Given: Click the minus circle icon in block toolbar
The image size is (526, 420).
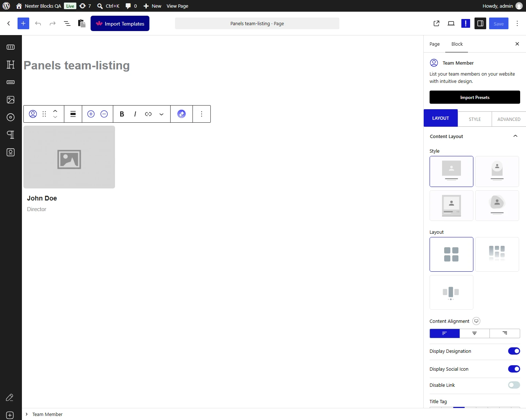Looking at the screenshot, I should pos(104,114).
